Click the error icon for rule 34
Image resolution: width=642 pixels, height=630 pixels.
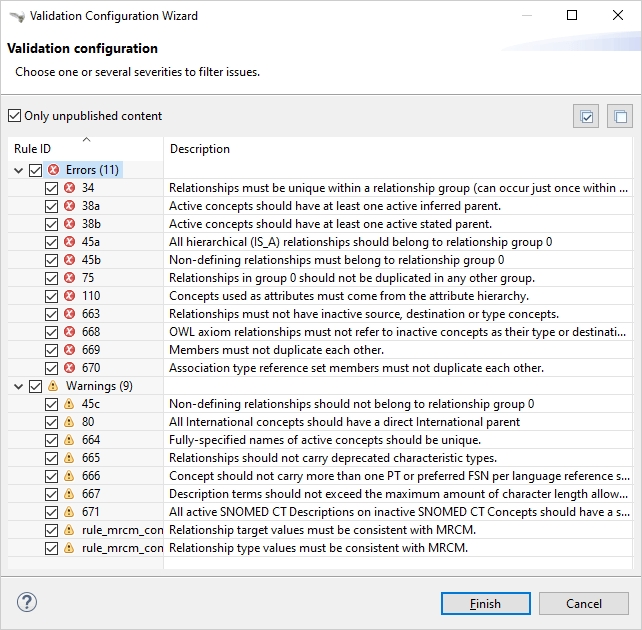pos(69,188)
